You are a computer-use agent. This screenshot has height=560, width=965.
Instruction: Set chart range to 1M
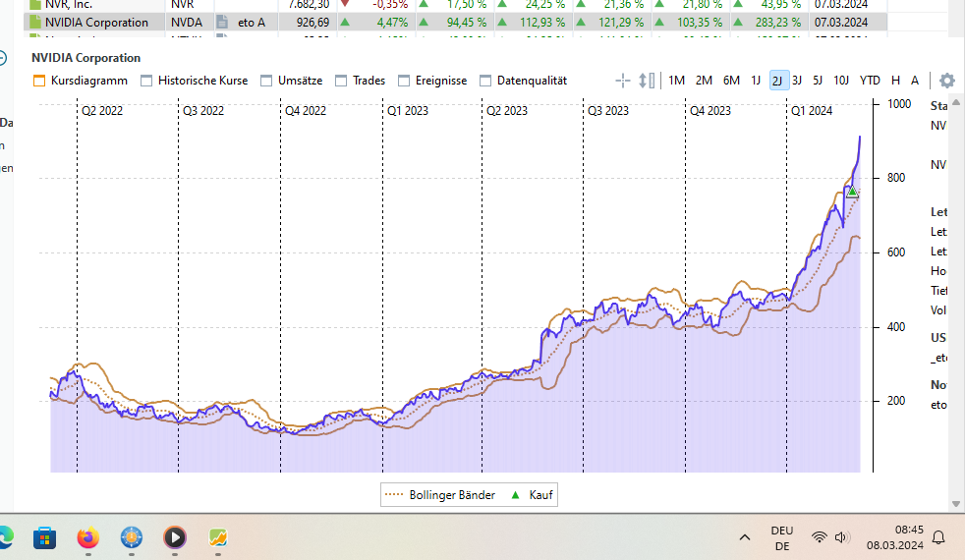tap(676, 81)
